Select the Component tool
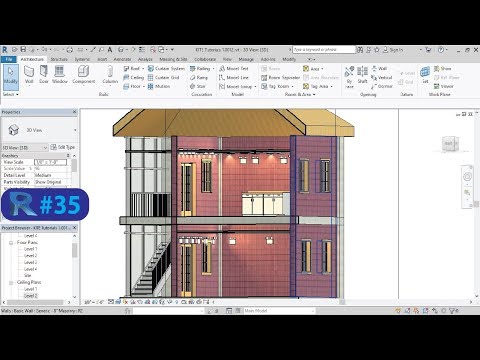The width and height of the screenshot is (480, 360). [84, 75]
